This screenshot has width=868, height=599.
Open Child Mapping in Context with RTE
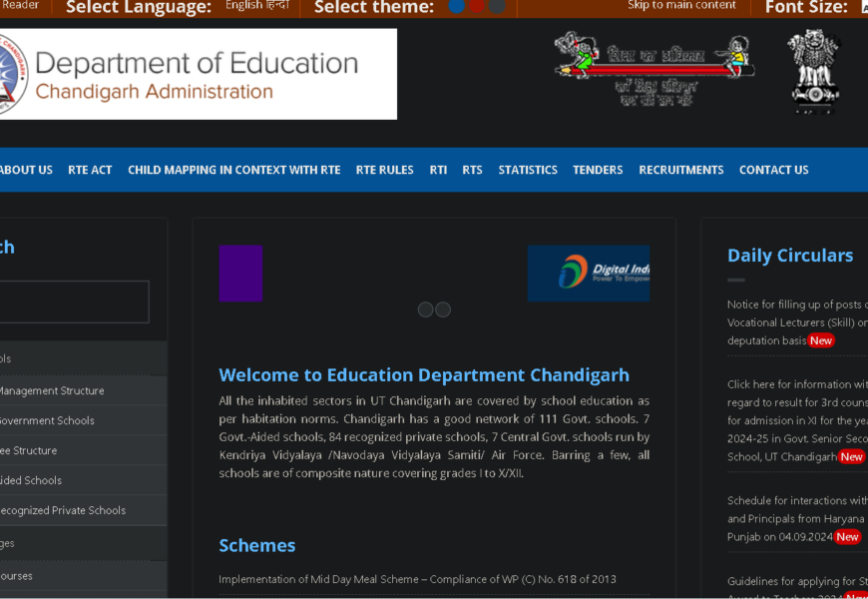click(234, 170)
